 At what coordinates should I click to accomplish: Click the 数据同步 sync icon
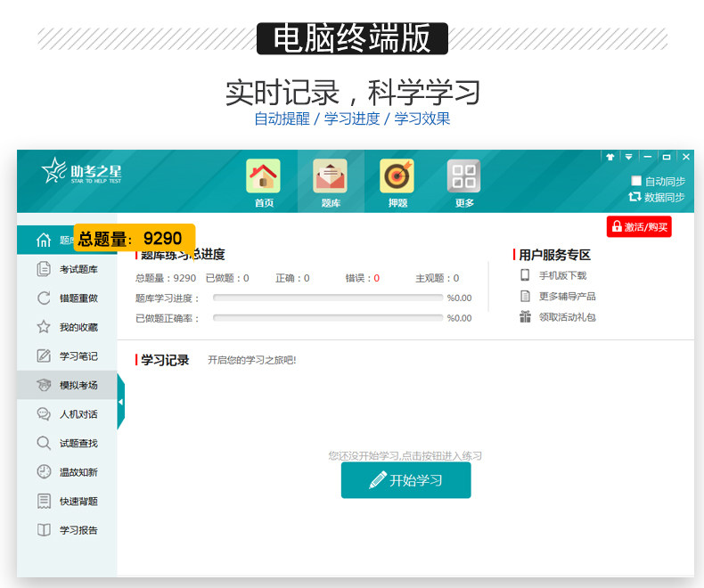pos(634,197)
